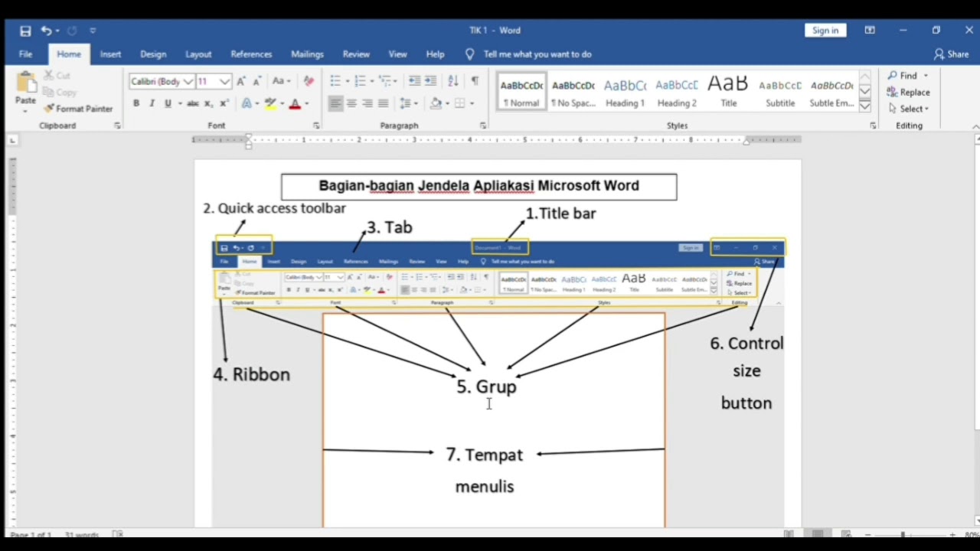
Task: Toggle Bold formatting
Action: point(136,103)
